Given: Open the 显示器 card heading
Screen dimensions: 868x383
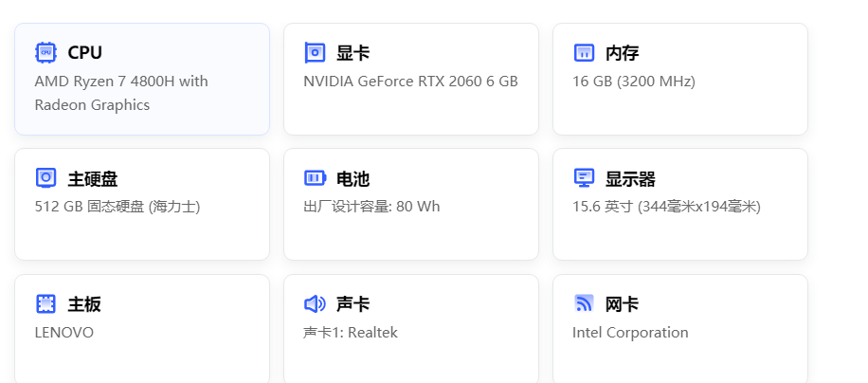Looking at the screenshot, I should pyautogui.click(x=630, y=179).
